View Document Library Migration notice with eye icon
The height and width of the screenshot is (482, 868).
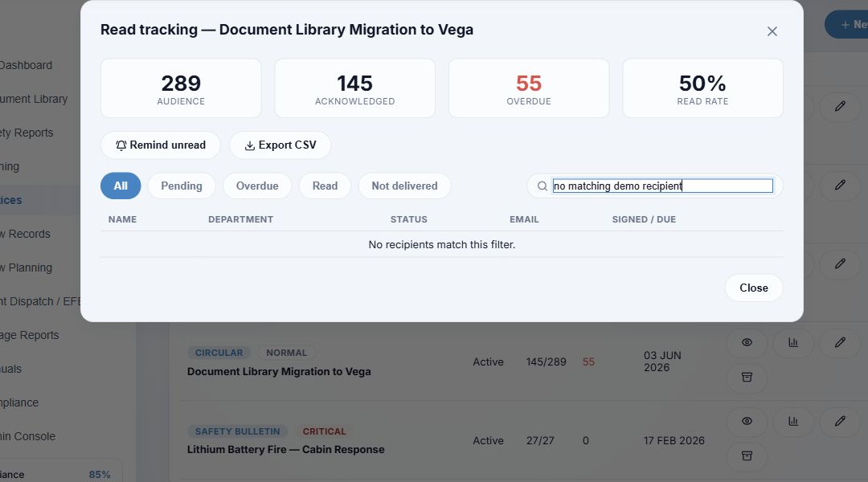click(747, 342)
